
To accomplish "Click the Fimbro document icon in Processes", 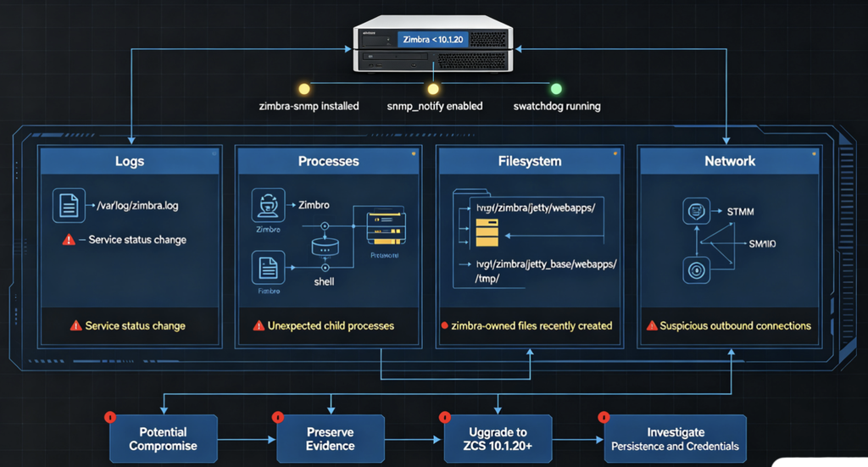I will coord(269,267).
